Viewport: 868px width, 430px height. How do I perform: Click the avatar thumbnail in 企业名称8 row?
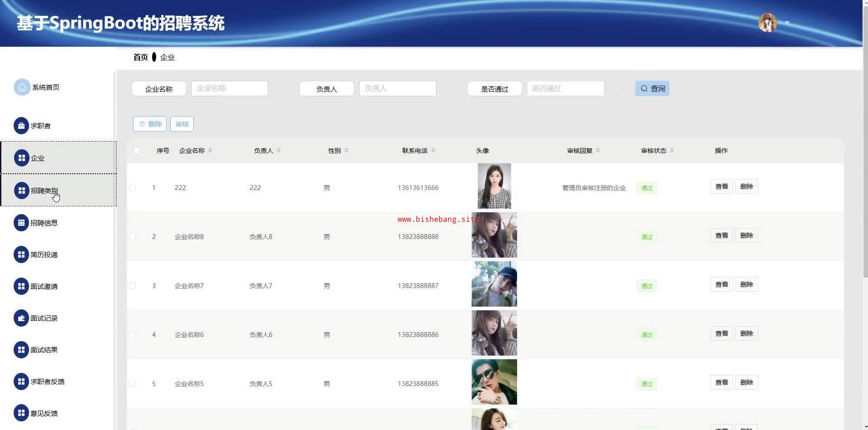click(x=494, y=235)
